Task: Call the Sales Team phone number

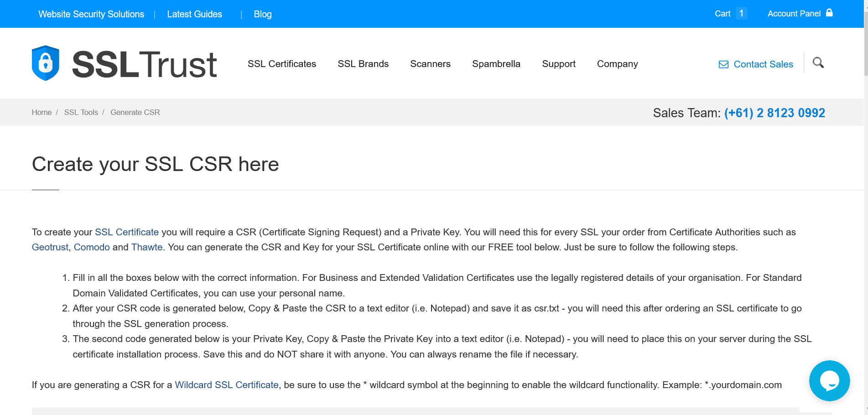Action: (x=774, y=113)
